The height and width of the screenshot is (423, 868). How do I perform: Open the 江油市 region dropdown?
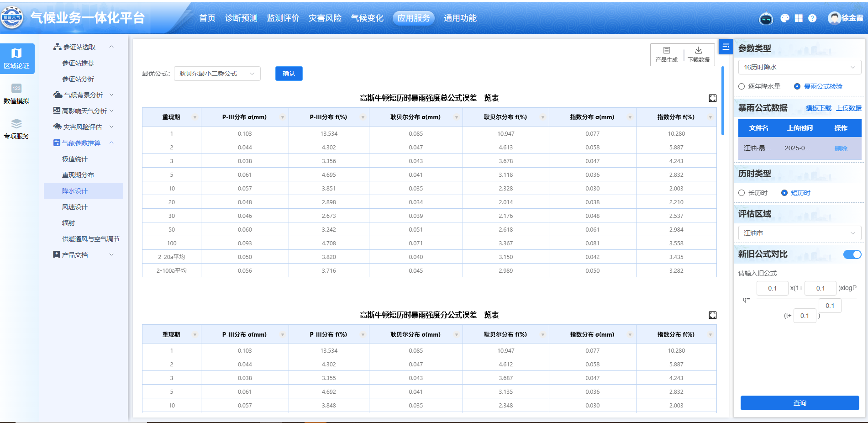[x=799, y=233]
